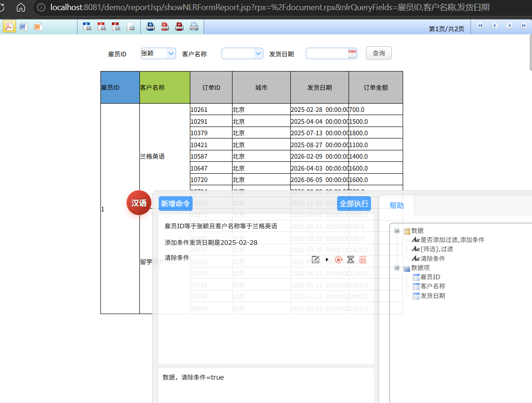Click the edit icon on 清除条件 command
Image resolution: width=532 pixels, height=403 pixels.
pyautogui.click(x=315, y=259)
